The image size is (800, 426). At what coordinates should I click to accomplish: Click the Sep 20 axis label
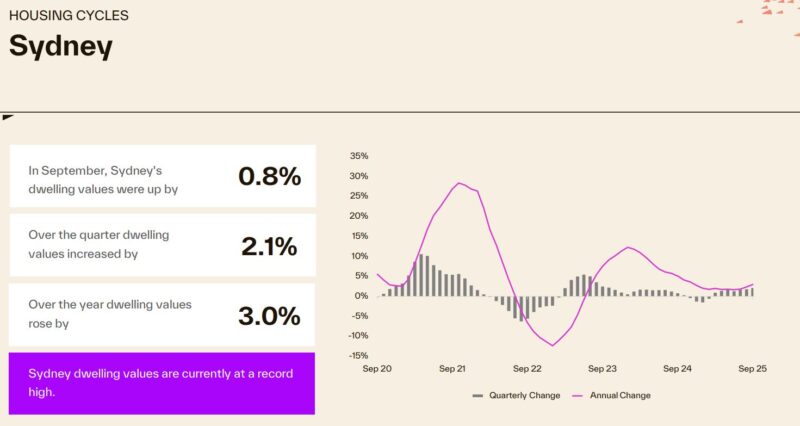tap(377, 368)
